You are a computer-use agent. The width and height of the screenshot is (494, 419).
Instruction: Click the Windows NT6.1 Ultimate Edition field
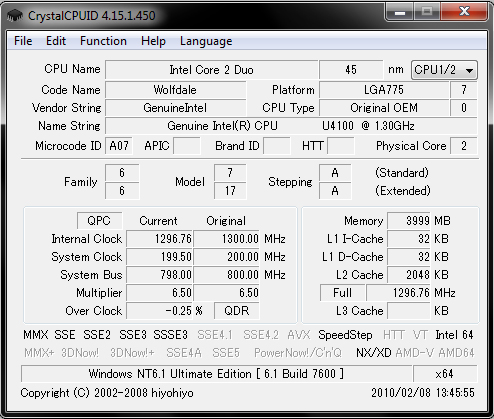click(217, 374)
